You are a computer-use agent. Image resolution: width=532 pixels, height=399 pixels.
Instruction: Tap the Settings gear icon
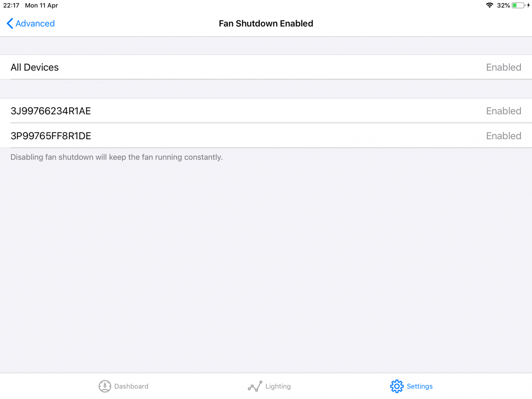click(x=396, y=386)
